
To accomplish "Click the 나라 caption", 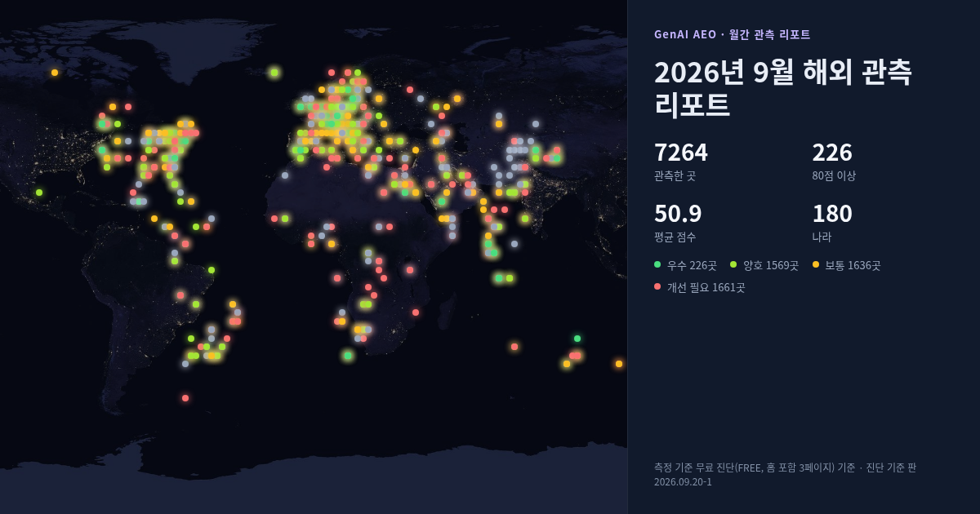I will click(x=822, y=237).
